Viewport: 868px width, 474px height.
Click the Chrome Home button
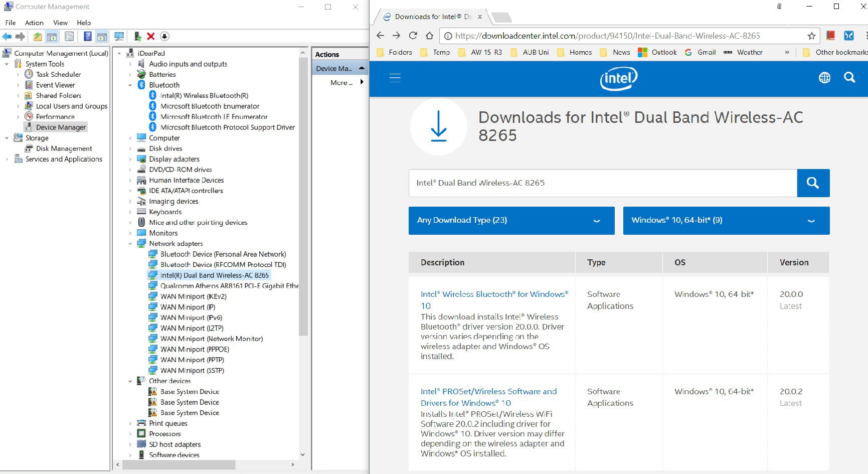[x=429, y=36]
